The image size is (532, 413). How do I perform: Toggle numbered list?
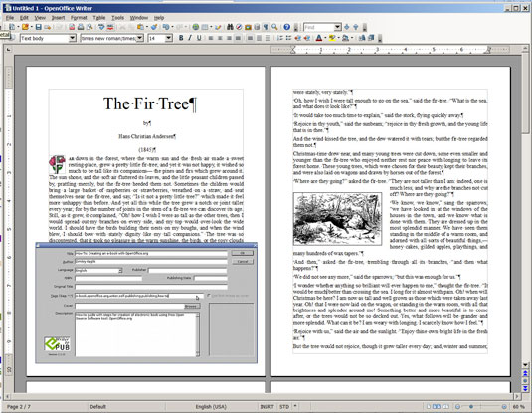pos(279,38)
